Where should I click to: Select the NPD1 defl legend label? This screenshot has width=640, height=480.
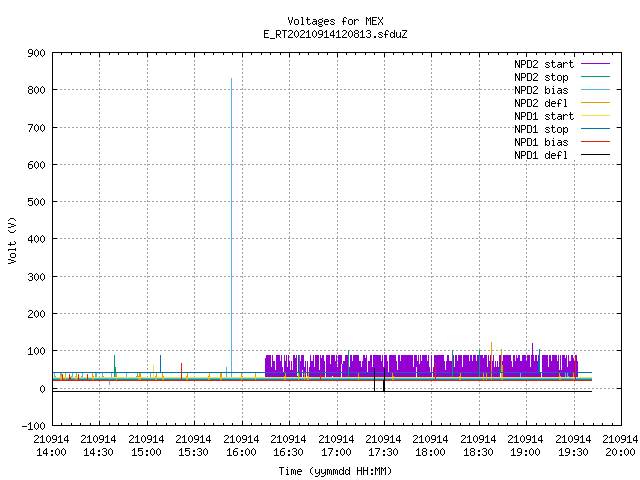point(541,156)
